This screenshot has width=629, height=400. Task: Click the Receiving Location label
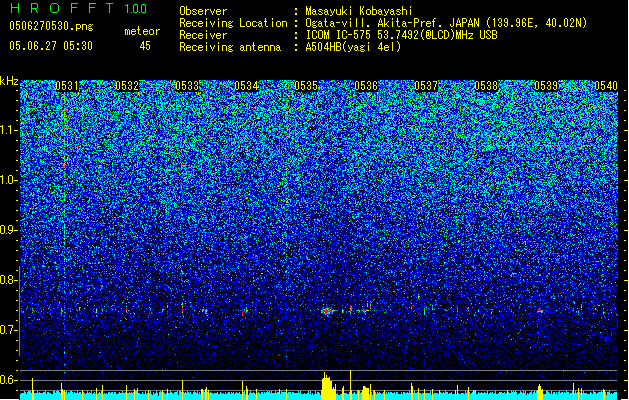233,23
